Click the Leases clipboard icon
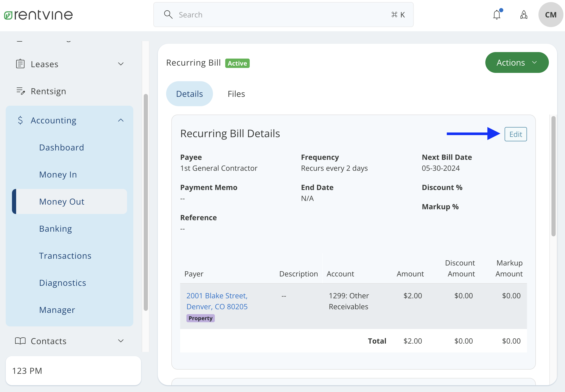This screenshot has width=565, height=392. click(20, 64)
